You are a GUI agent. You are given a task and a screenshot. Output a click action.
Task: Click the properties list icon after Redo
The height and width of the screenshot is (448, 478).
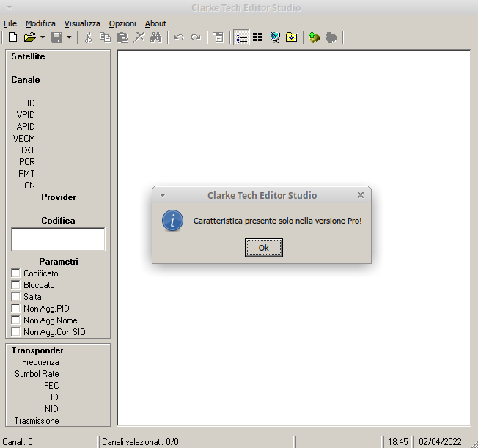click(218, 37)
